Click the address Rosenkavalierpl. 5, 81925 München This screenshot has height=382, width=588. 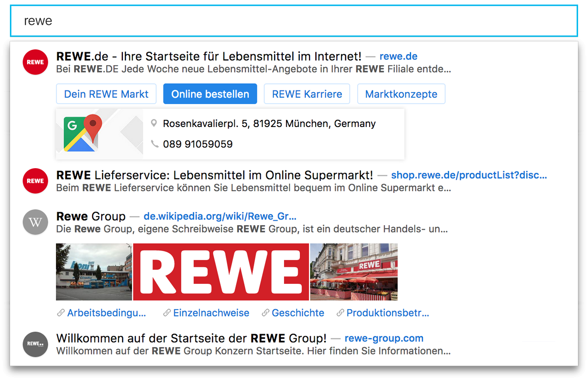point(269,123)
